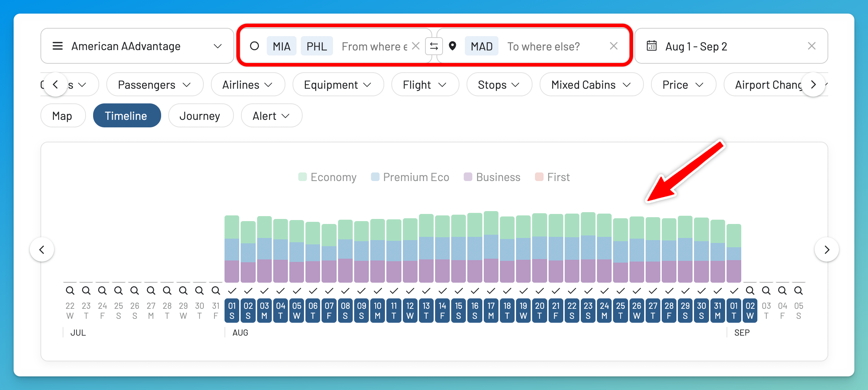This screenshot has height=390, width=868.
Task: Open American AAdvantage program dropdown
Action: pyautogui.click(x=137, y=46)
